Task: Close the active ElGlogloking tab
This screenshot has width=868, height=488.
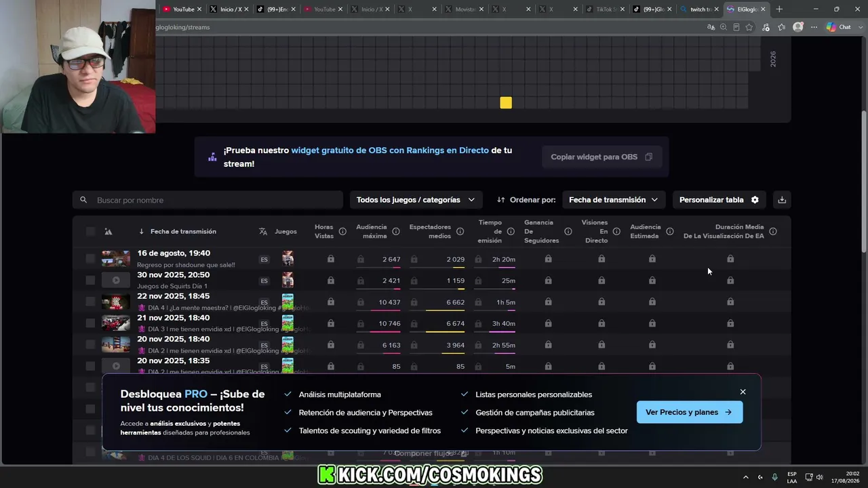Action: pos(764,9)
